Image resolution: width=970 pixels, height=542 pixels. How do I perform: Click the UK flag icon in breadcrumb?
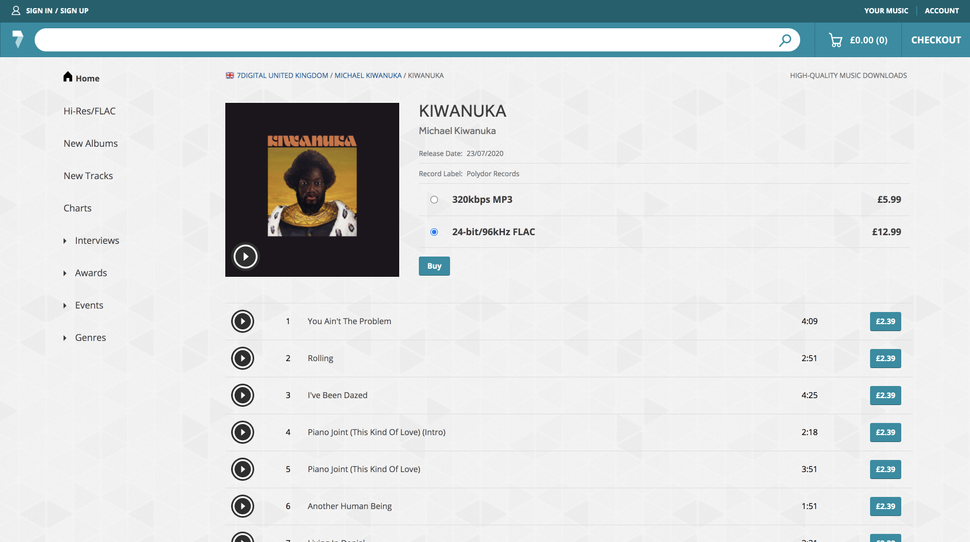pos(230,75)
